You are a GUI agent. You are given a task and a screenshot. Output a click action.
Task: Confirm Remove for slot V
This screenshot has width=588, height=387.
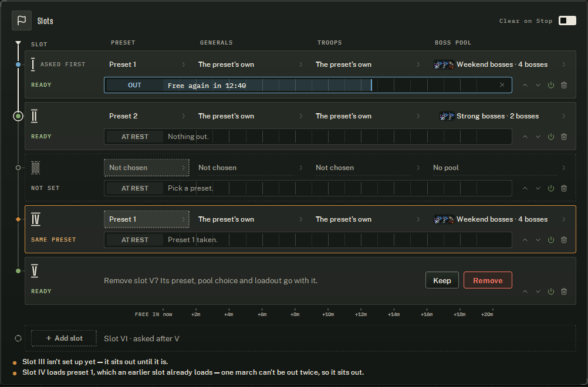[488, 280]
